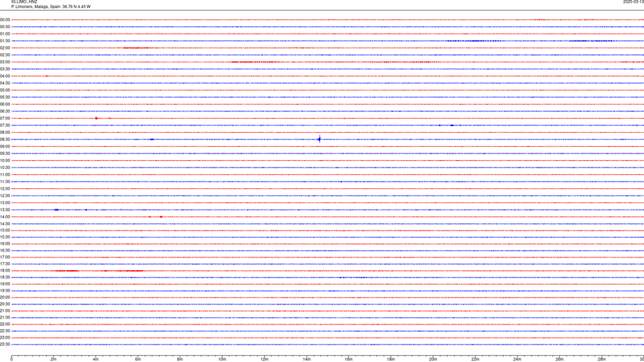This screenshot has height=362, width=644.
Task: Click the 24m axis tick label
Action: (517, 359)
